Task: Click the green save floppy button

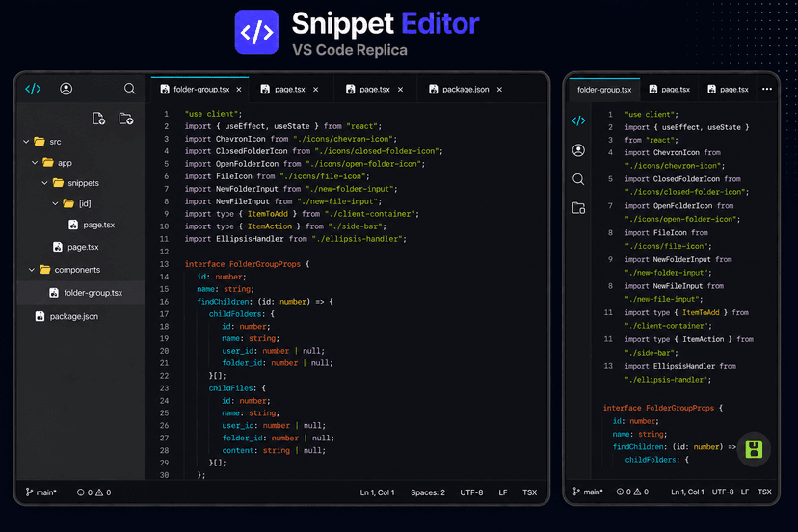Action: [754, 449]
